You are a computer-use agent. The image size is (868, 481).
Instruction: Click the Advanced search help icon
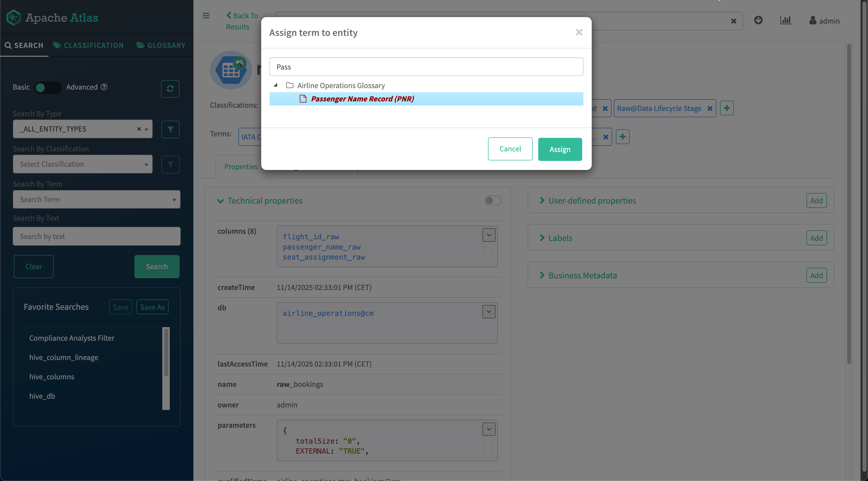[104, 87]
